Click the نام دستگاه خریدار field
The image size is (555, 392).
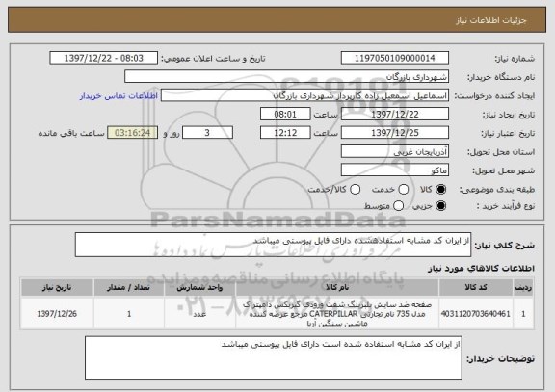point(287,76)
